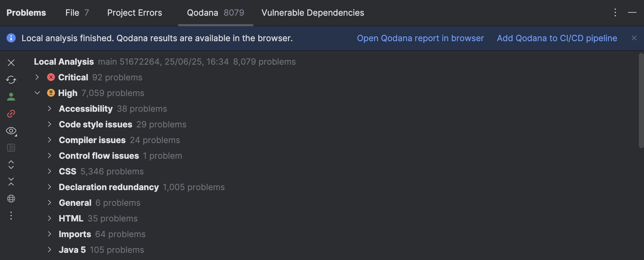Viewport: 644px width, 260px height.
Task: Expand the CSS problems node
Action: [49, 171]
